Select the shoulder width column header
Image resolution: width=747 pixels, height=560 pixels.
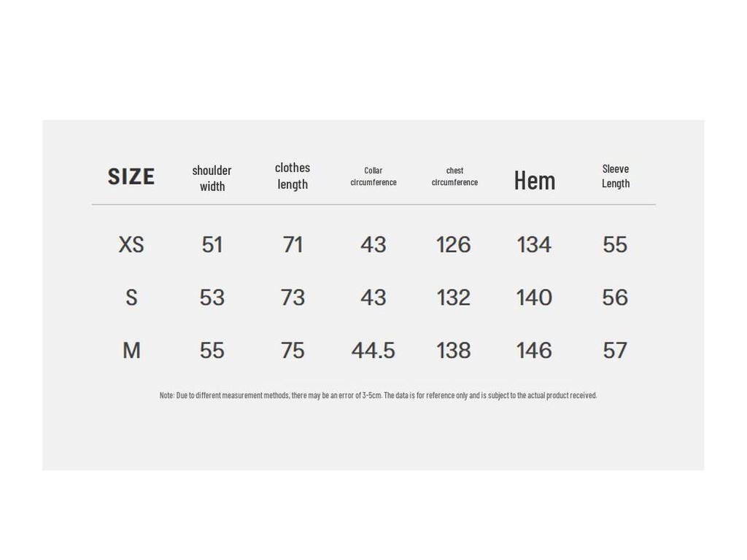tap(212, 178)
